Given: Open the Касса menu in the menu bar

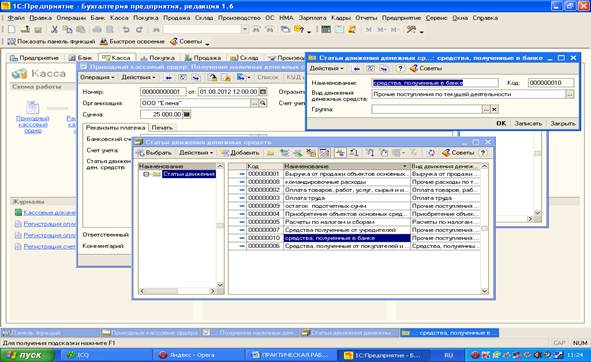Looking at the screenshot, I should point(119,18).
